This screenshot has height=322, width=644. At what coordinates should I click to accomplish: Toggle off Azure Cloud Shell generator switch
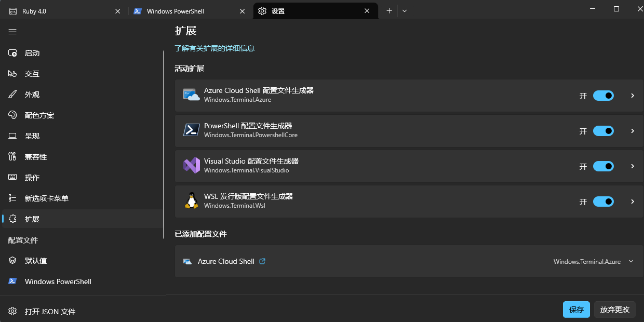pyautogui.click(x=603, y=96)
